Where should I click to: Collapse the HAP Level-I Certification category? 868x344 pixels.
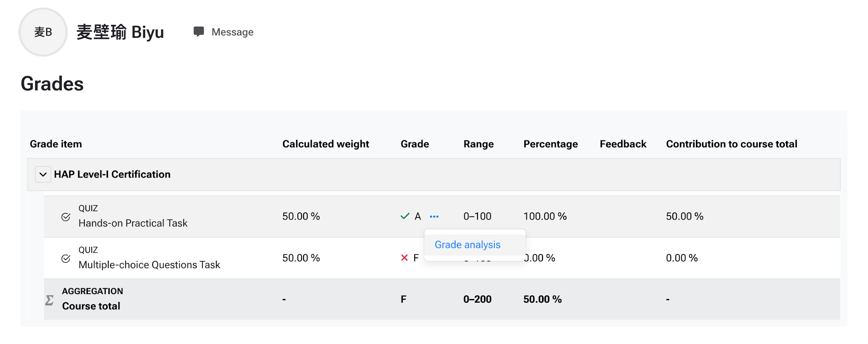tap(43, 174)
